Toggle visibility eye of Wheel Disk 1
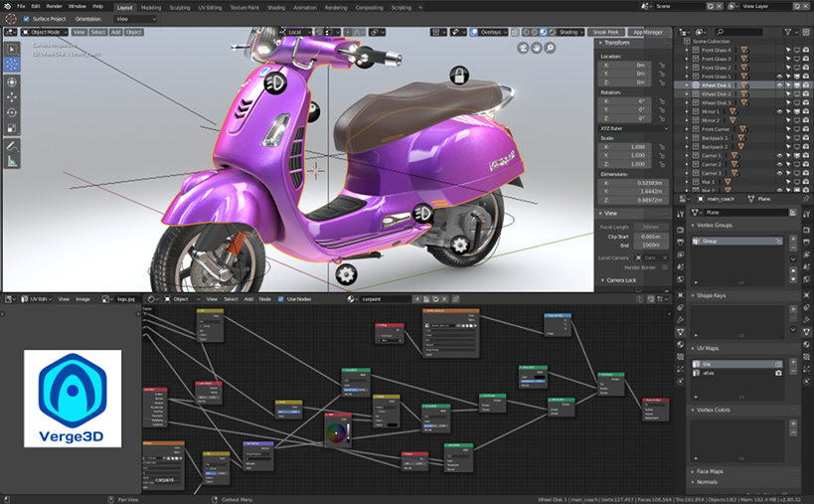 point(779,85)
